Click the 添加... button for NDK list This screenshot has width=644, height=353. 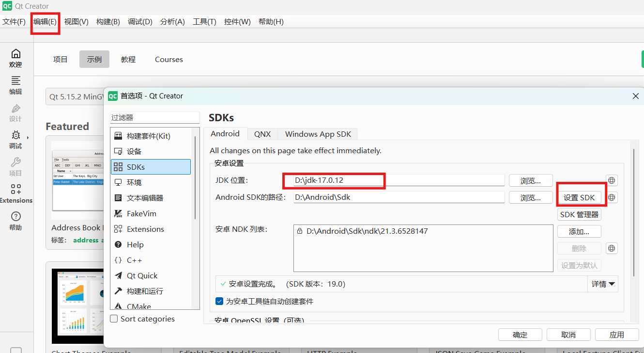point(579,231)
